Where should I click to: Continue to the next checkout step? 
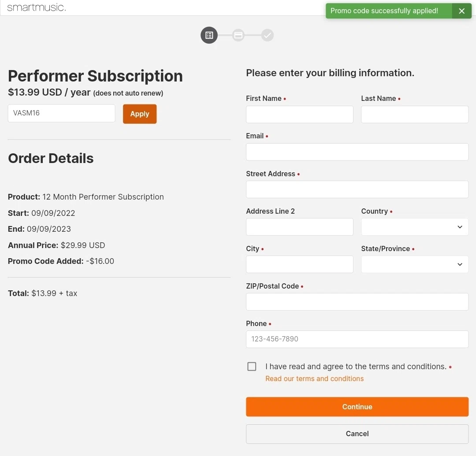(357, 407)
